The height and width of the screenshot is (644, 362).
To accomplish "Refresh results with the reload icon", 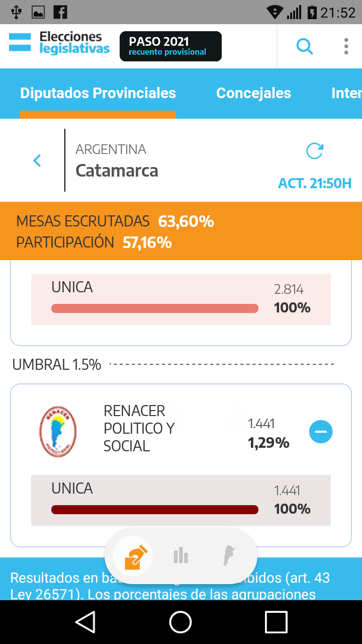I will 315,151.
